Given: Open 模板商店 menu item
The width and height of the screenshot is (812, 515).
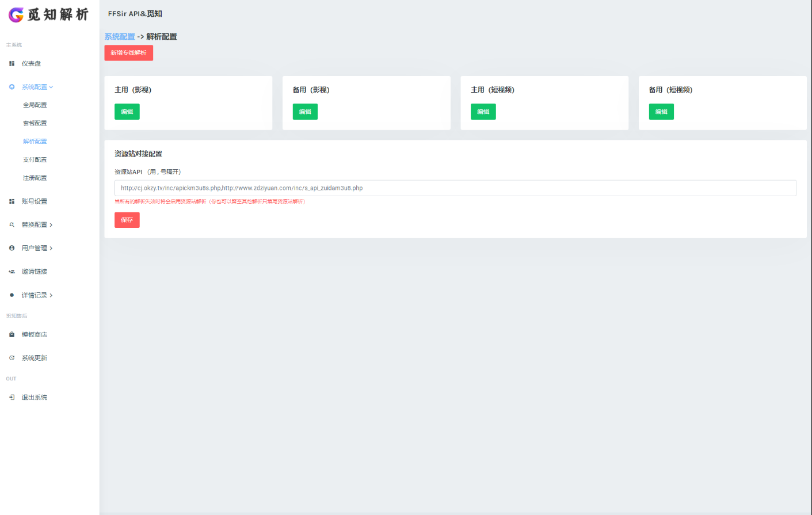Looking at the screenshot, I should pos(35,335).
